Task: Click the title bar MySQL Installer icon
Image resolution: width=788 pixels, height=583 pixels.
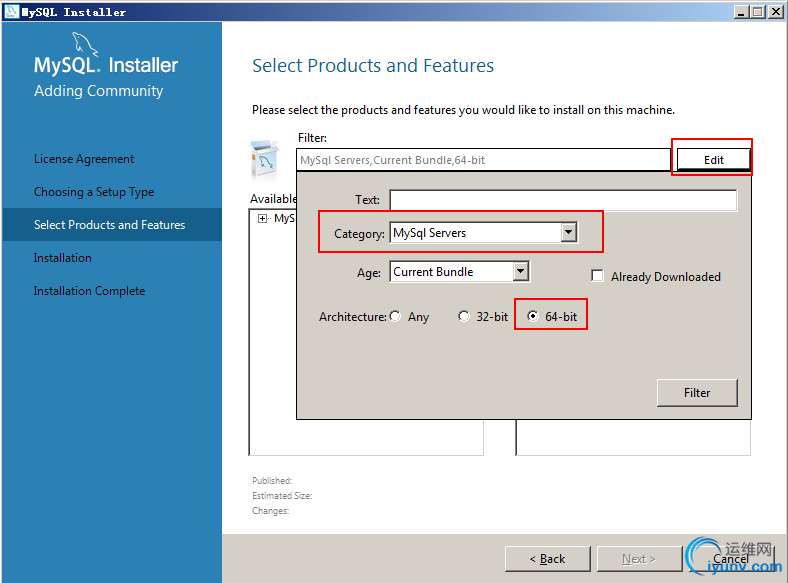Action: point(11,12)
